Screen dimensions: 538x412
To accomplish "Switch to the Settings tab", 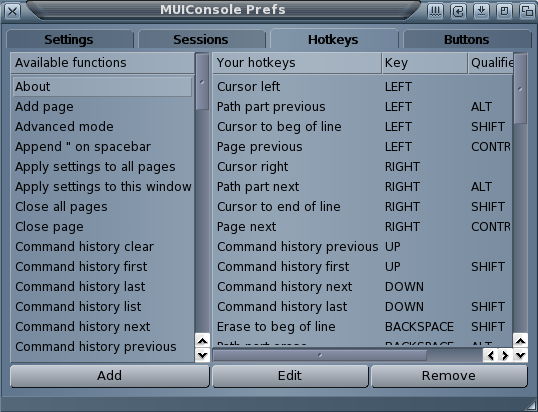I will [69, 39].
